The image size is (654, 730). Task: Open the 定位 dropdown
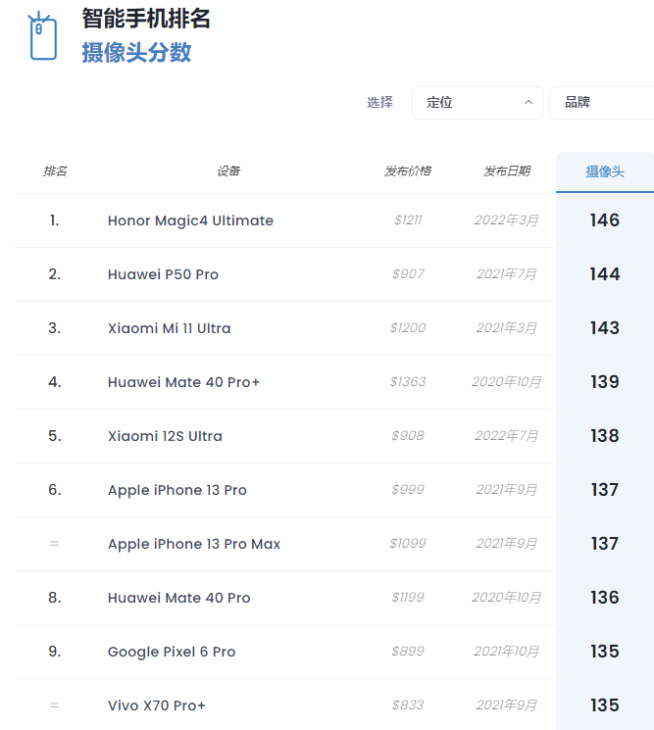(476, 102)
